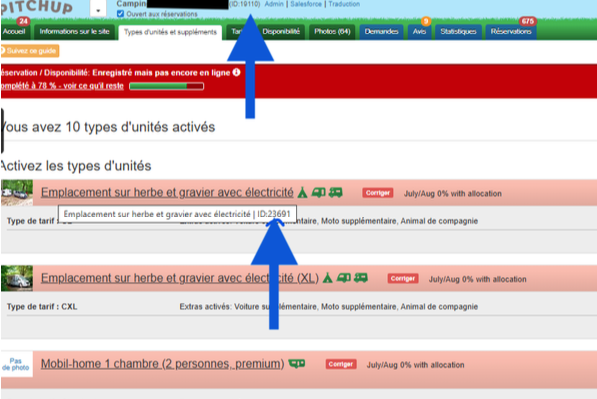The height and width of the screenshot is (399, 597).
Task: Click Corriger on the Mobil-home 1 chambre row
Action: coord(341,364)
